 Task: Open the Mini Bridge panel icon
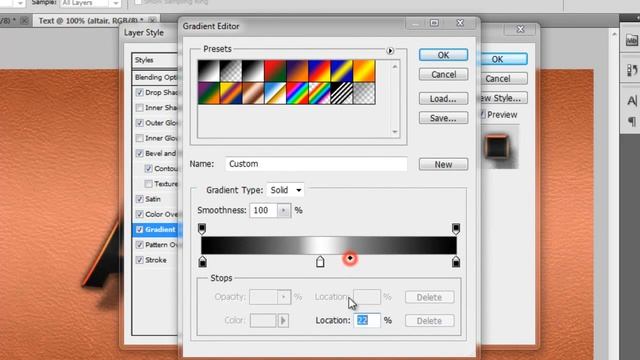point(631,40)
